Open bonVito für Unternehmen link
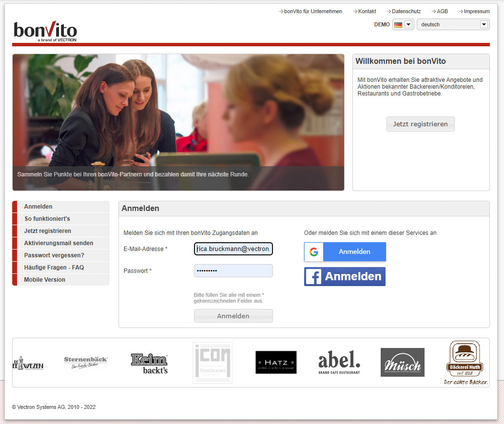Viewport: 504px width, 424px height. 313,11
